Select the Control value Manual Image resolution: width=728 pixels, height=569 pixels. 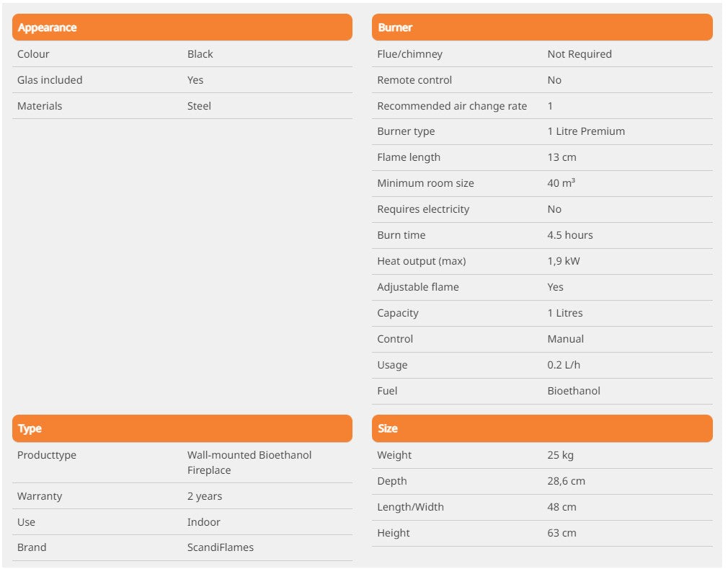coord(565,339)
